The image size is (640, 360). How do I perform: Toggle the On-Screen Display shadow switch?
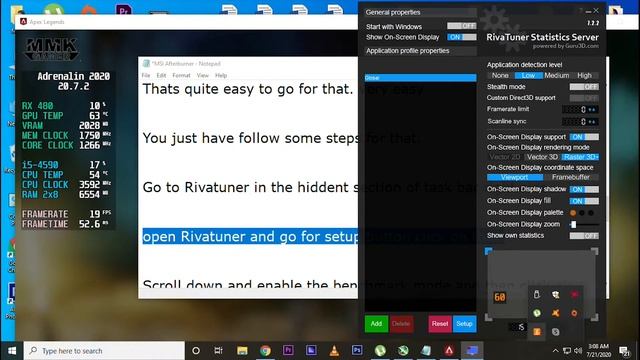tap(584, 189)
